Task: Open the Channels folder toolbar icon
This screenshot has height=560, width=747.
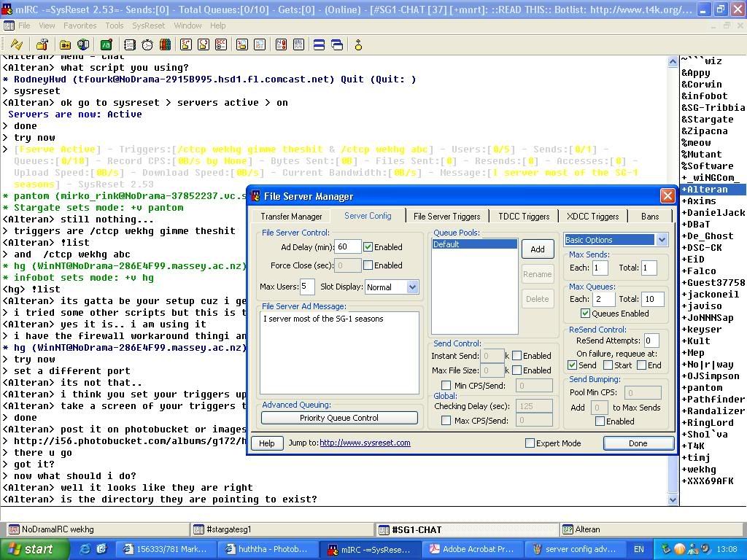Action: pyautogui.click(x=65, y=44)
